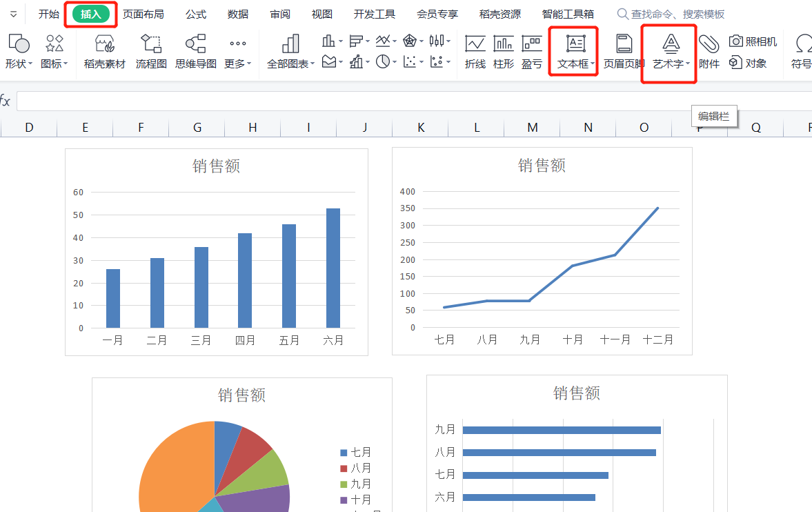
Task: Click the 八月 legend entry
Action: (355, 468)
